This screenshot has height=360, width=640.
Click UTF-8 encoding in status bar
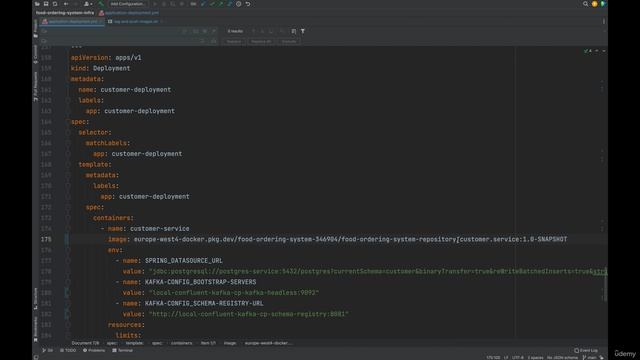point(518,358)
